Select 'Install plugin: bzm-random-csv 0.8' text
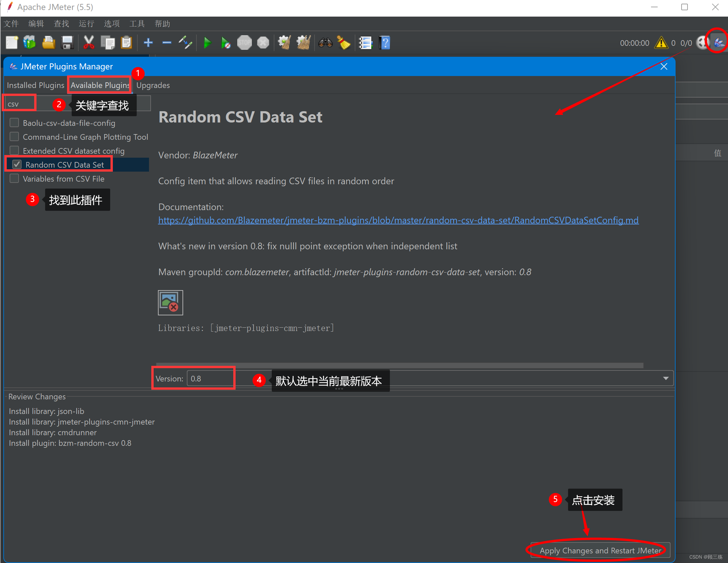Screen dimensions: 728x563 click(x=70, y=443)
